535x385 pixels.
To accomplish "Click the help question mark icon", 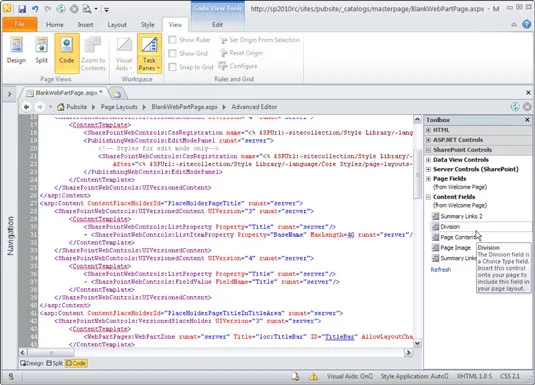I will point(527,25).
